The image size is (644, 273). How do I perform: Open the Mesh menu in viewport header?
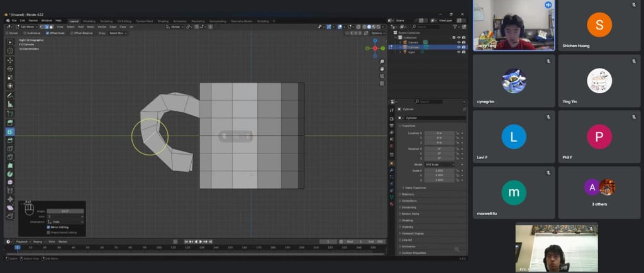pyautogui.click(x=91, y=26)
